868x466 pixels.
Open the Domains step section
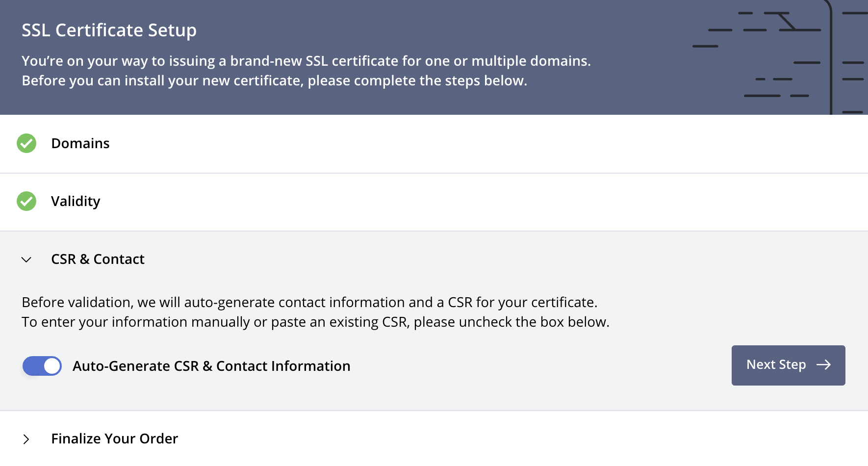434,144
